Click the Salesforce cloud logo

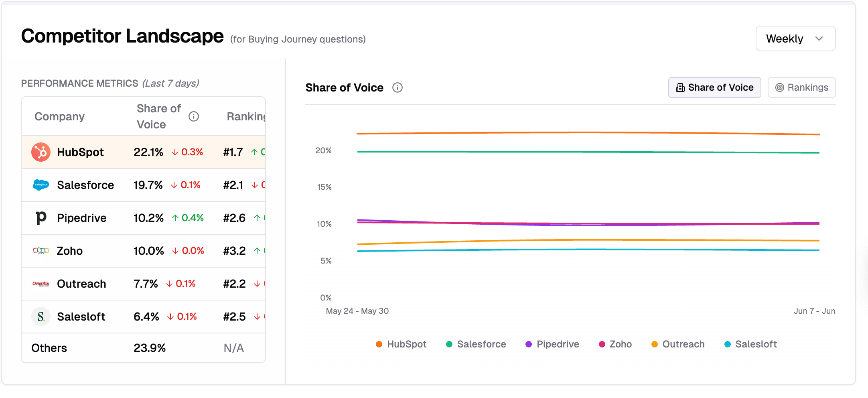pos(41,185)
